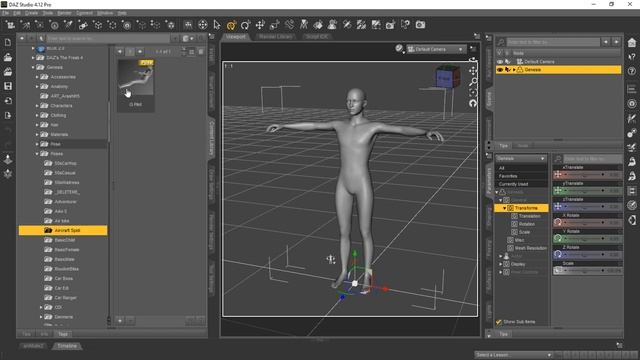Adjust the Scale slider in Parameters

click(587, 270)
